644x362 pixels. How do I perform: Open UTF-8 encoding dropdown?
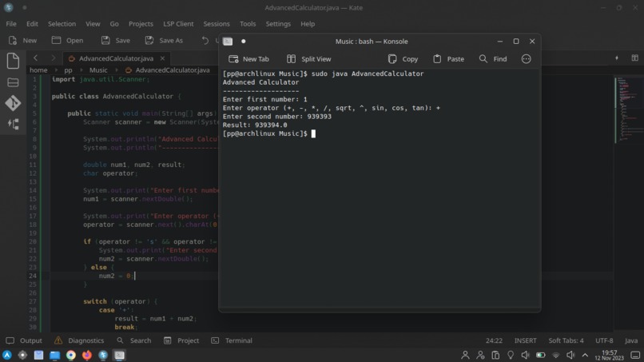click(604, 340)
